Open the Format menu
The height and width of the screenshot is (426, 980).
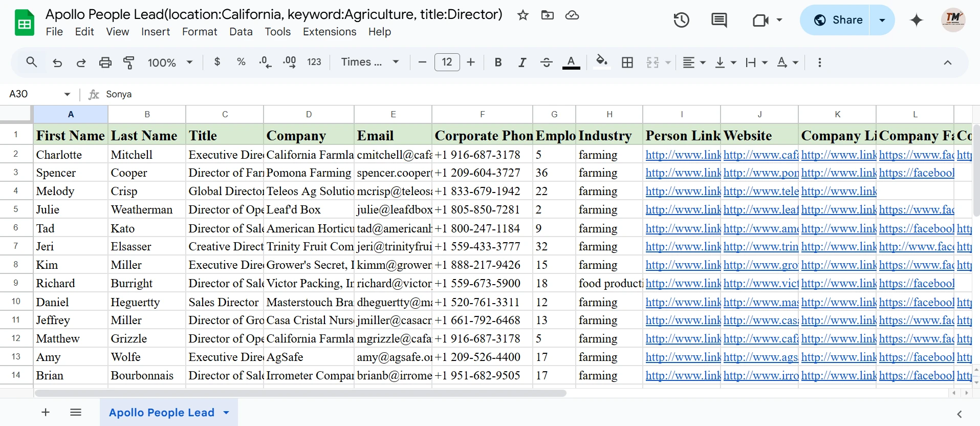point(200,32)
